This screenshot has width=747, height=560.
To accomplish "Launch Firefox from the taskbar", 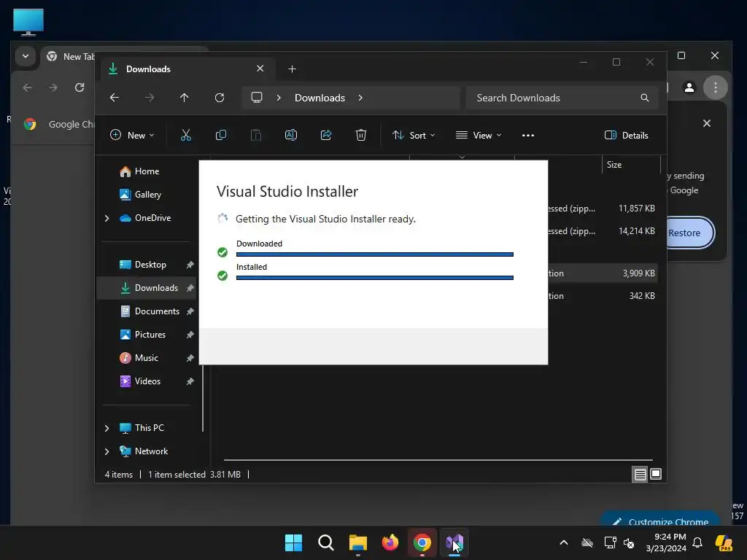I will coord(390,542).
